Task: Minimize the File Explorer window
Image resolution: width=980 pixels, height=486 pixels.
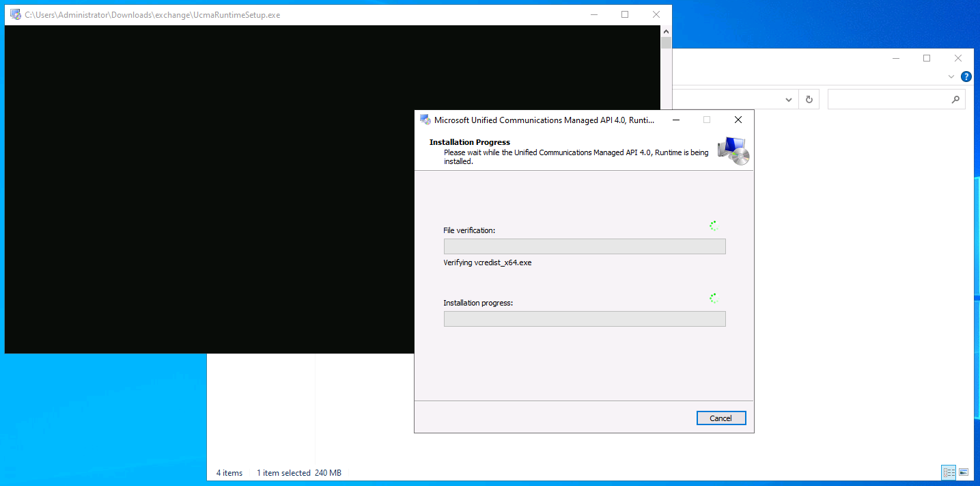Action: (x=895, y=58)
